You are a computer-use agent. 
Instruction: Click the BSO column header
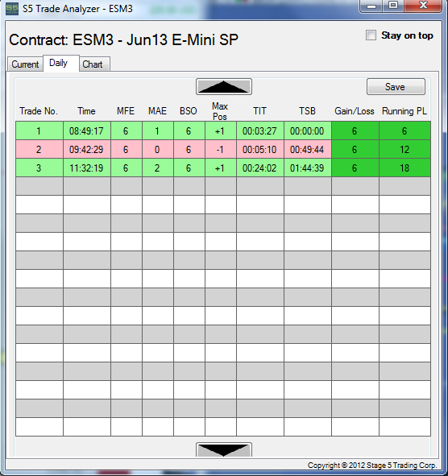click(x=189, y=111)
